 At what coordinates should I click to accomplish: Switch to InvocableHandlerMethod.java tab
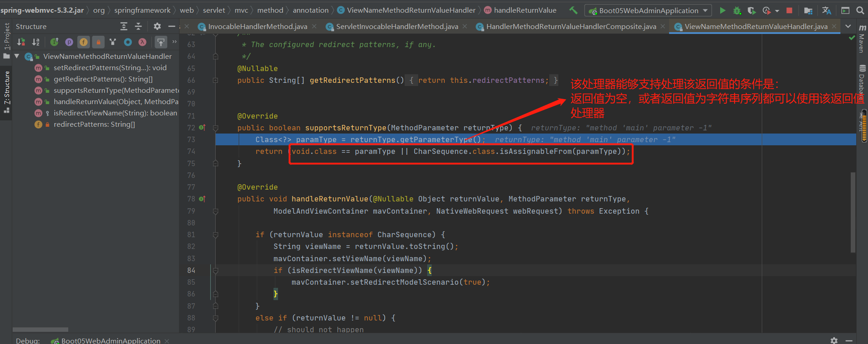pos(257,26)
